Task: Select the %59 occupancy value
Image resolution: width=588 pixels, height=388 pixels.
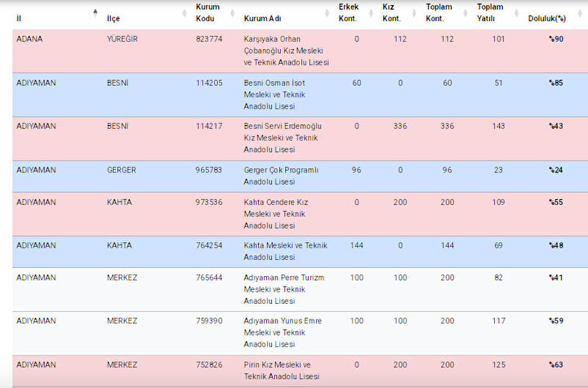Action: tap(556, 321)
